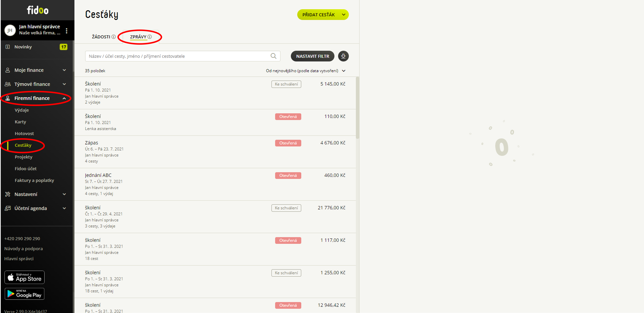Click the search magnifier icon
644x313 pixels.
tap(274, 56)
